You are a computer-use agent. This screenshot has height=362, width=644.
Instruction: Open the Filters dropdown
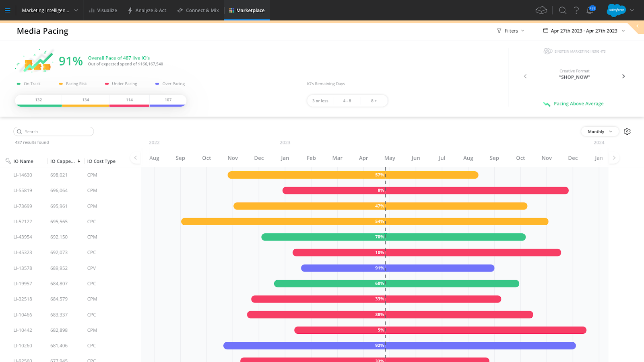point(510,31)
